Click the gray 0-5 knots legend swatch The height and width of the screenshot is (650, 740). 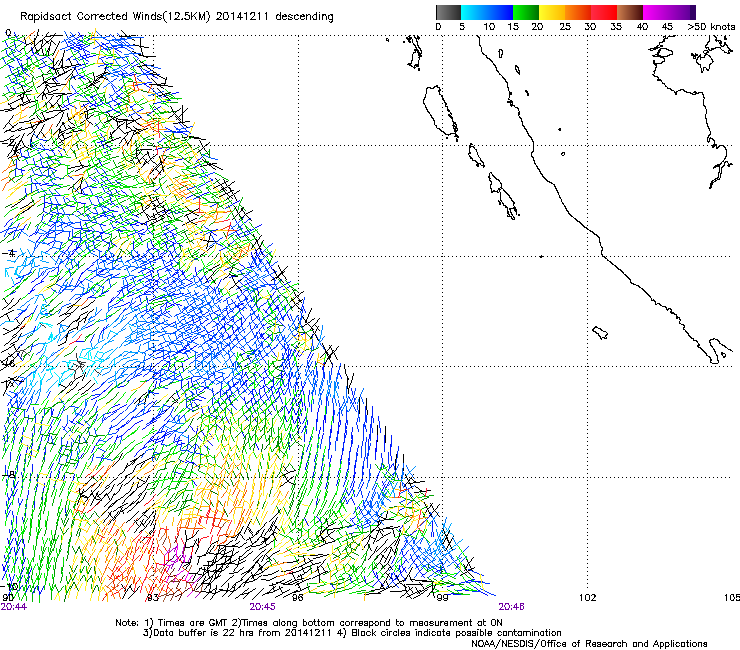point(448,12)
